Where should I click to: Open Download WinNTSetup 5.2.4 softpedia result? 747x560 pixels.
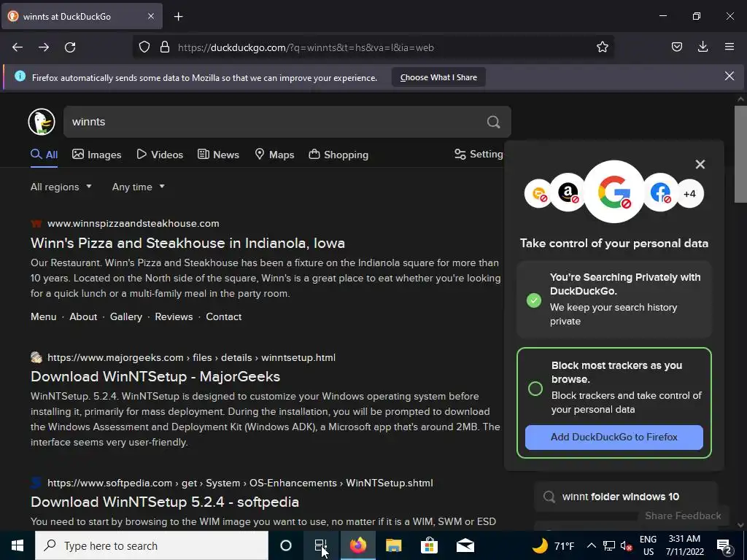(x=165, y=502)
